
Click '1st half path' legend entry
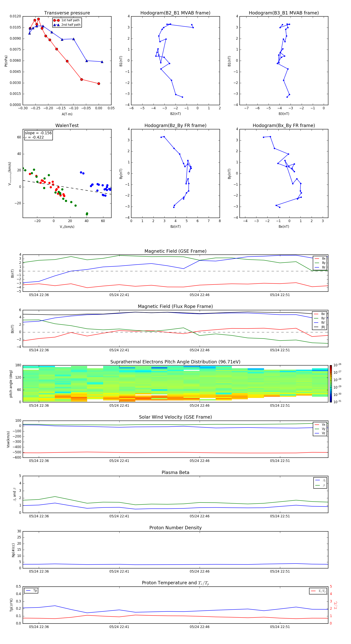pos(67,20)
